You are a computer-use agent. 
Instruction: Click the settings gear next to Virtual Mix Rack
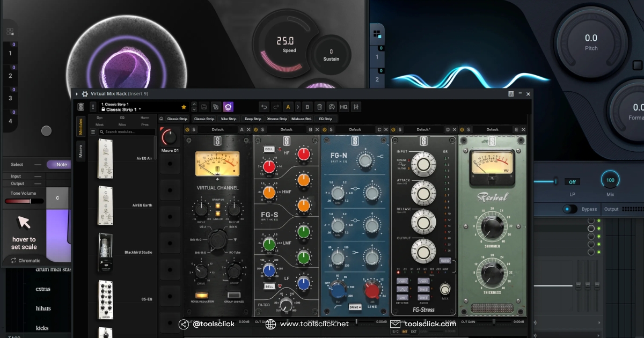point(85,93)
